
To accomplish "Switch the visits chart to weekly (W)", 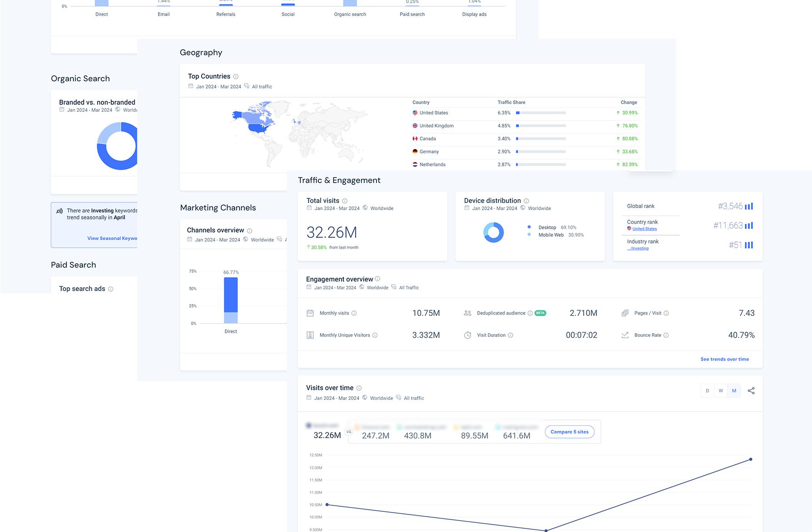I will 721,390.
